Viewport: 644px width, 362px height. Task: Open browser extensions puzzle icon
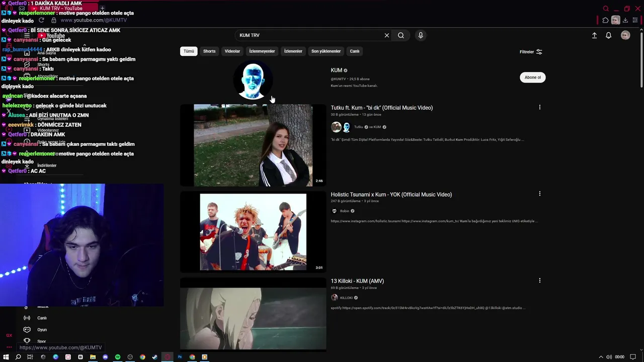pos(605,20)
